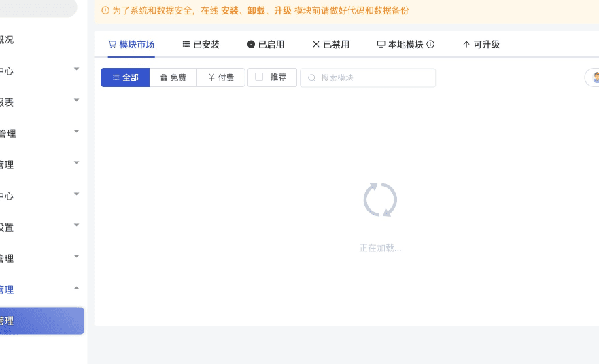The width and height of the screenshot is (599, 364).
Task: Click the monitor icon beside 本地模块
Action: pos(381,44)
